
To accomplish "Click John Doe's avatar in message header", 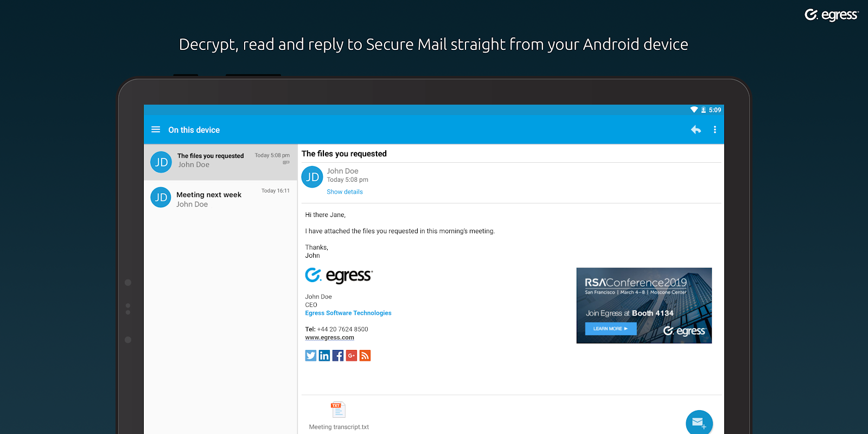I will (312, 177).
